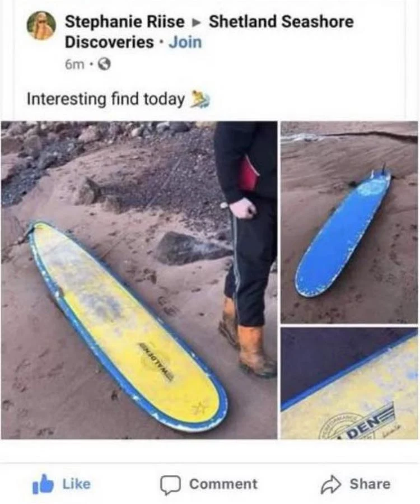Image resolution: width=420 pixels, height=504 pixels.
Task: Open the Stephanie Riise name link
Action: pos(125,22)
